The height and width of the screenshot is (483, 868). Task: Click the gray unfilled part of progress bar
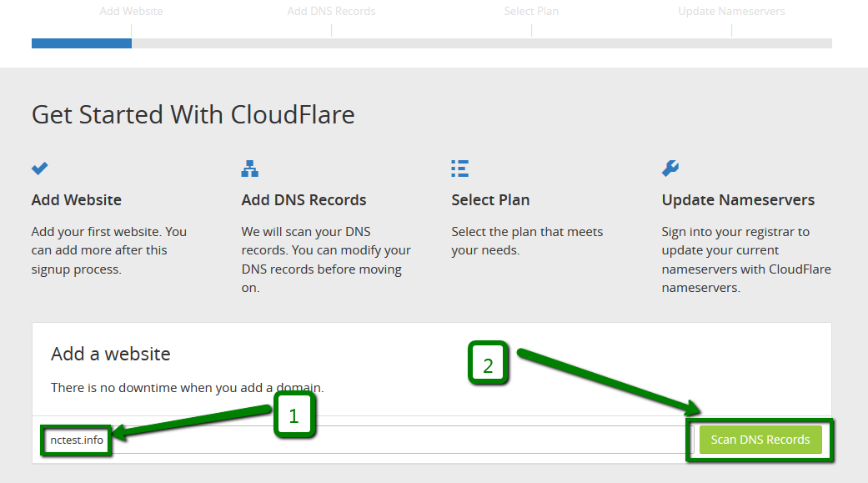click(x=481, y=43)
